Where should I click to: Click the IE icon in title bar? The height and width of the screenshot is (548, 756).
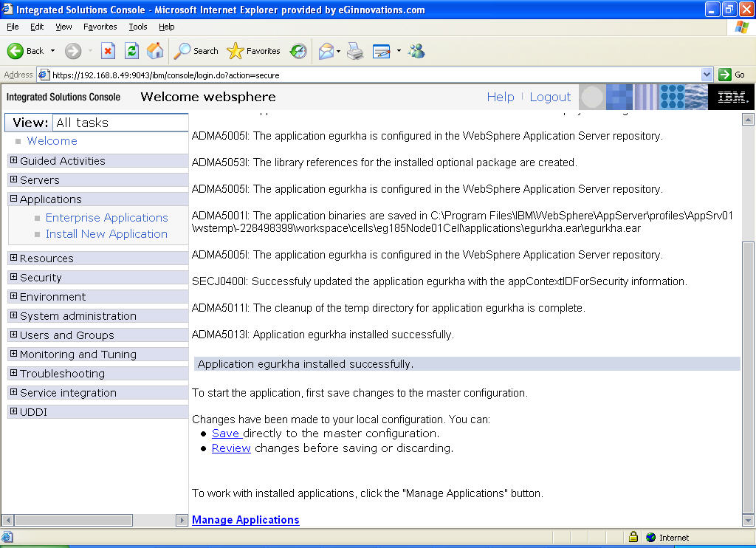tap(7, 9)
